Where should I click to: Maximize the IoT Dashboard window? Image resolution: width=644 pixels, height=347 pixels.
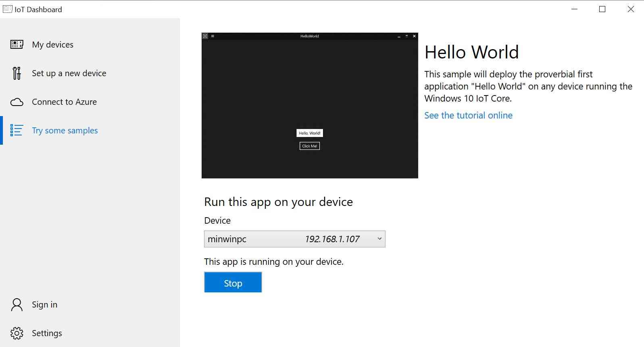click(602, 9)
